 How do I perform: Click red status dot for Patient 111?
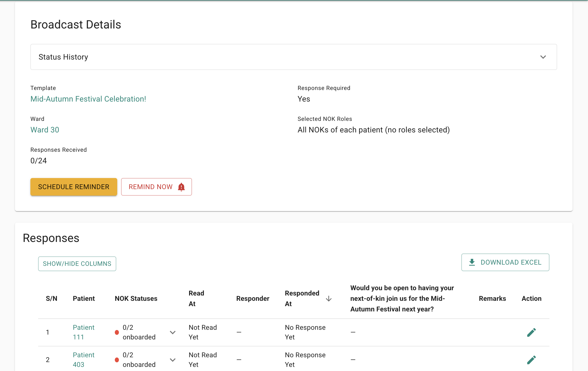coord(117,332)
